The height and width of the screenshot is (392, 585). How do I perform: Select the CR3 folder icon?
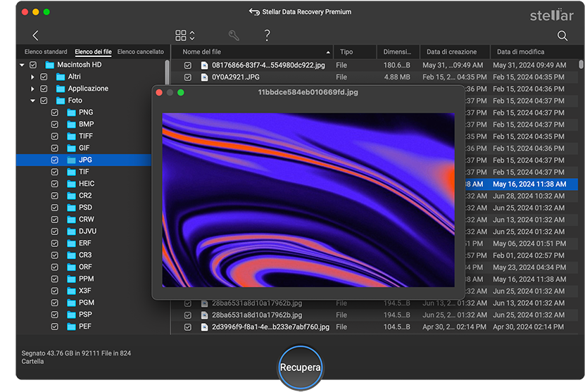coord(71,255)
